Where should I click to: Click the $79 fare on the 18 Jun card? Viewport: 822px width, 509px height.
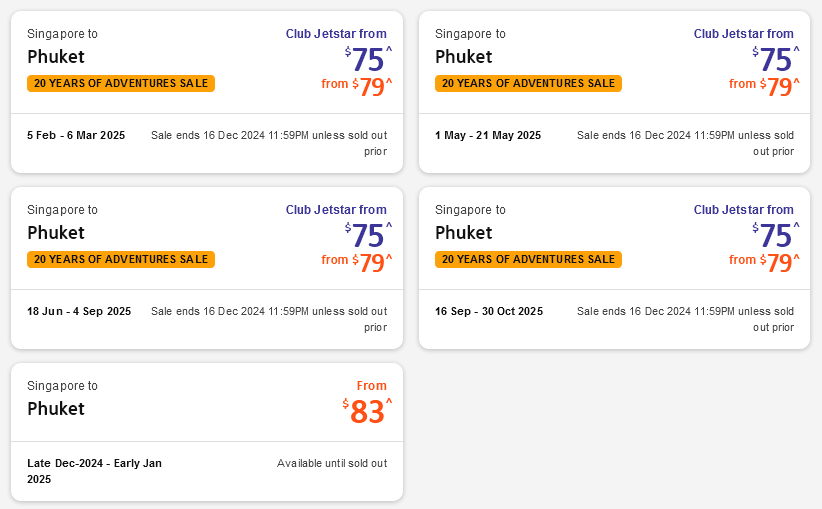(x=371, y=263)
